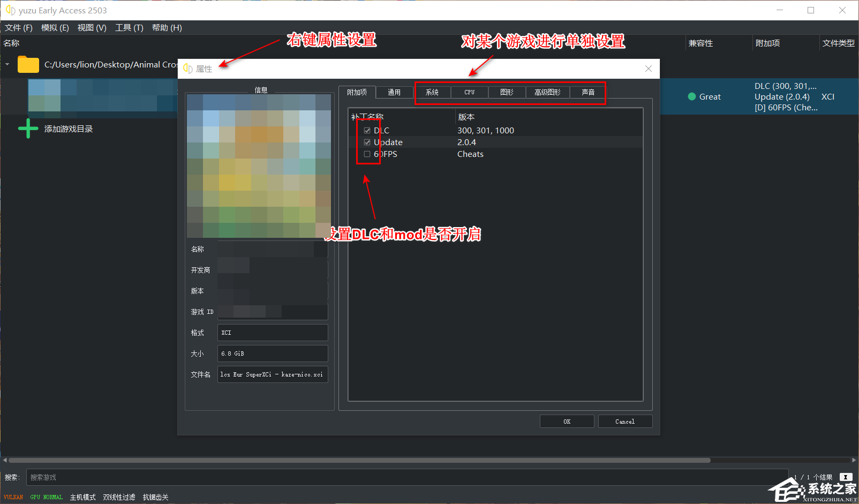
Task: Switch to the 附加项 tab
Action: 357,92
